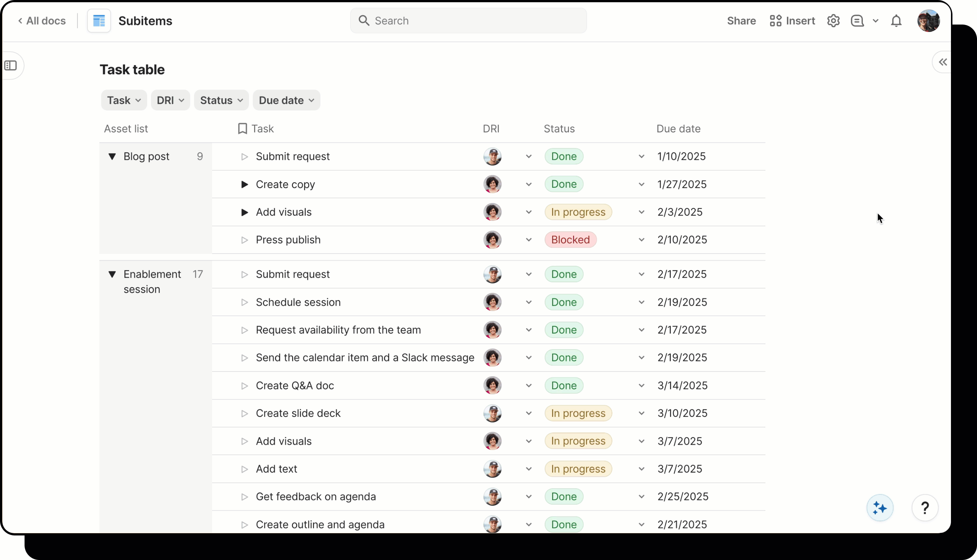Click the Share button
Viewport: 977px width, 560px height.
(741, 21)
